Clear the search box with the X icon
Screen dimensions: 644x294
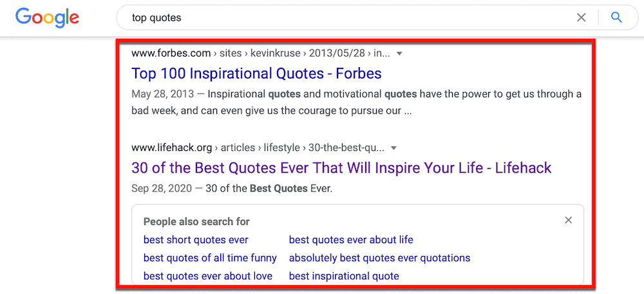[x=581, y=17]
